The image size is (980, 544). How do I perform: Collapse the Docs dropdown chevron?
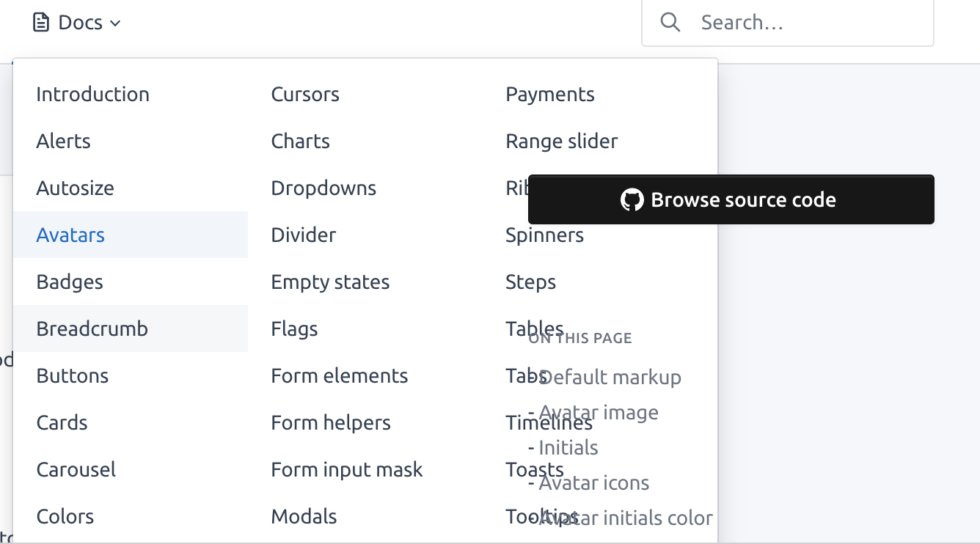coord(115,23)
